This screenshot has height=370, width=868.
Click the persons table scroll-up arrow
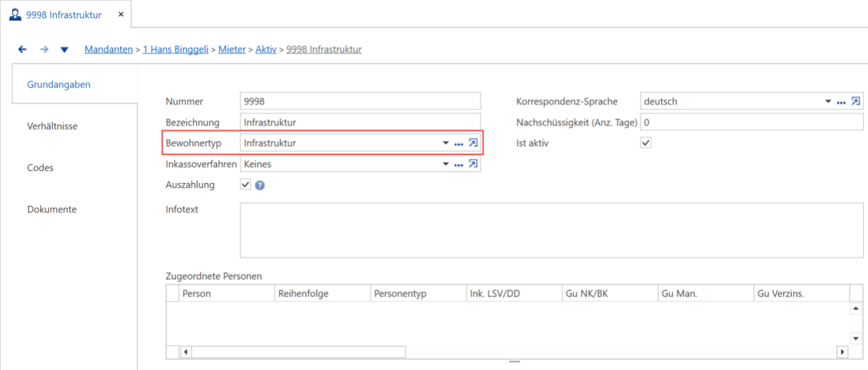coord(856,309)
